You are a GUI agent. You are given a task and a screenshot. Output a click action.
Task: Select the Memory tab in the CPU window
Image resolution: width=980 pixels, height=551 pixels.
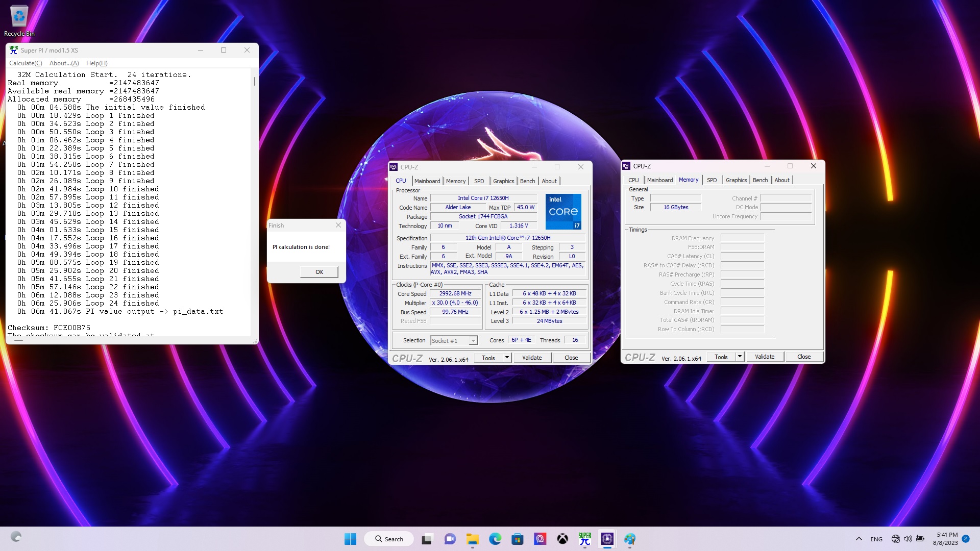pyautogui.click(x=456, y=181)
